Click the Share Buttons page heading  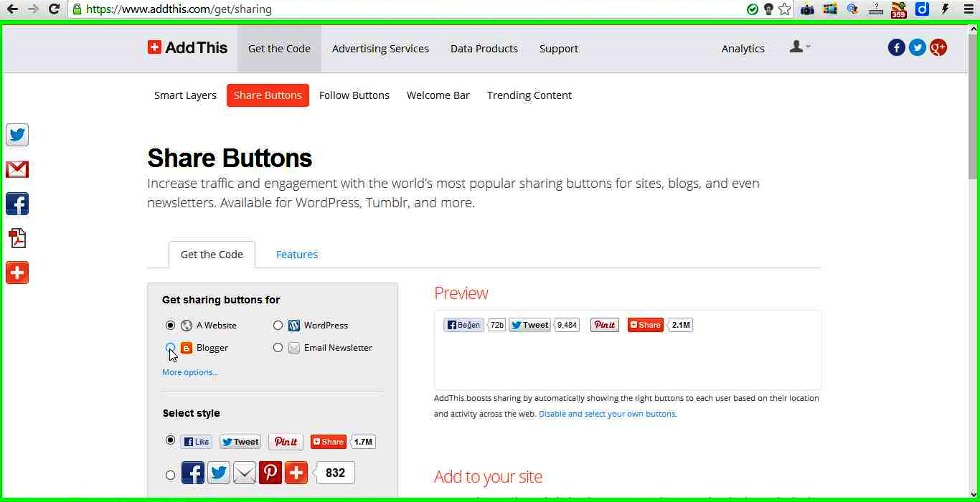point(230,158)
